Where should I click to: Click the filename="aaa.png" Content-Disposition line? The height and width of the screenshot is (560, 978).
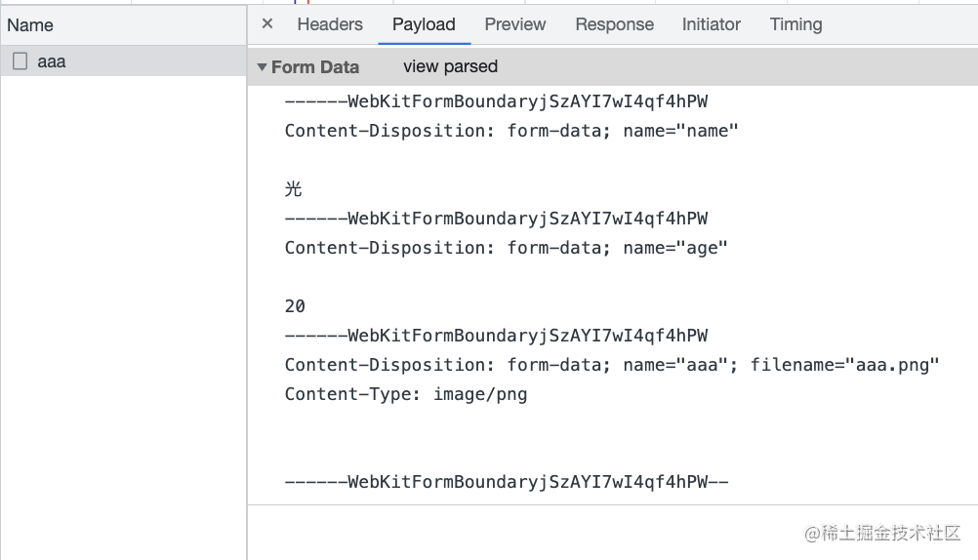pyautogui.click(x=612, y=365)
